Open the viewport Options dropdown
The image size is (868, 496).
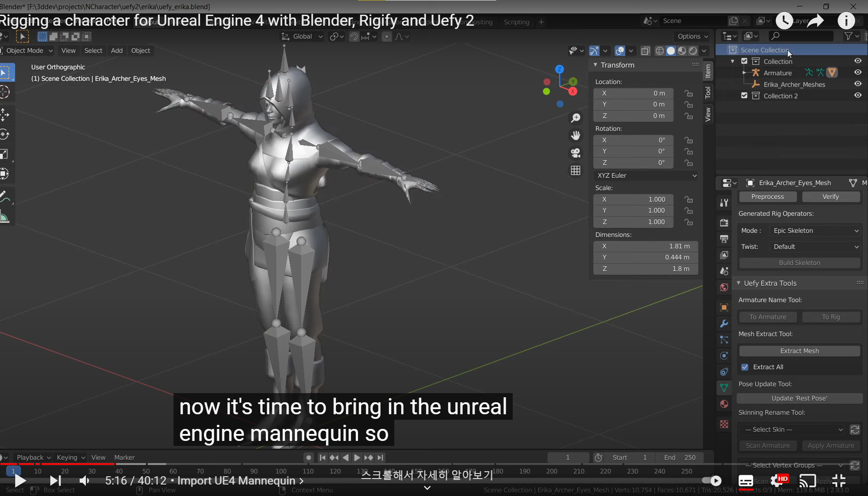(693, 36)
